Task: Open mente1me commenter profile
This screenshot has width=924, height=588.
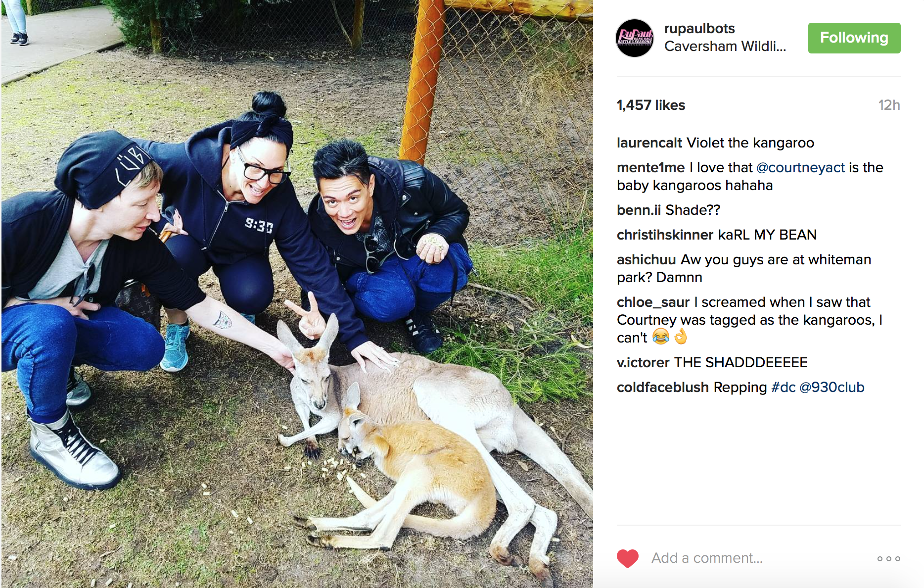Action: (650, 167)
